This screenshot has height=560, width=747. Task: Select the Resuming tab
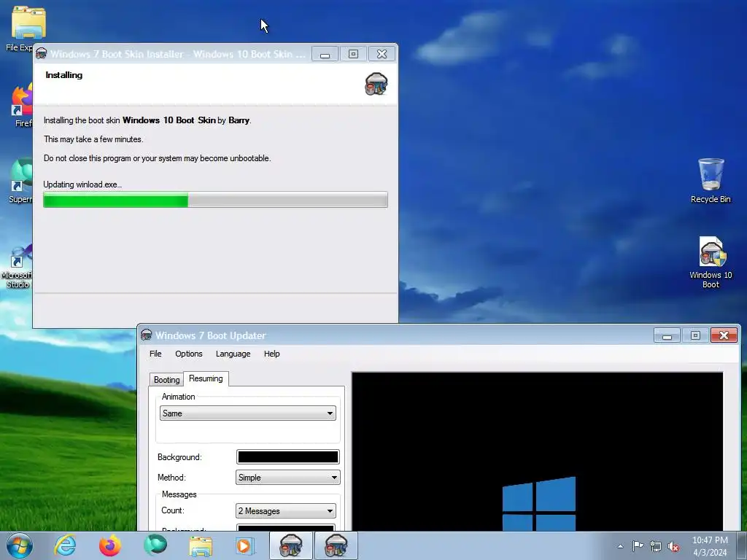[x=206, y=378]
